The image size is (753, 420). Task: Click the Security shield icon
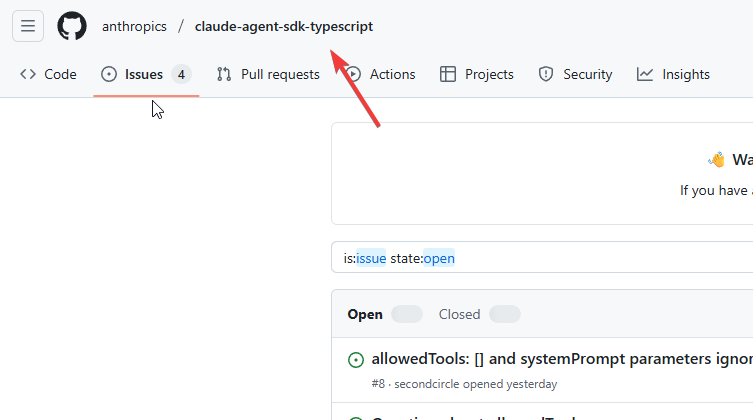(x=546, y=74)
